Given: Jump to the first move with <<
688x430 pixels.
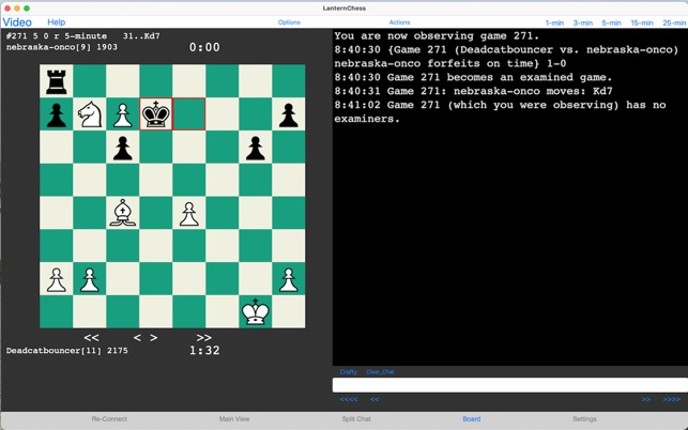Looking at the screenshot, I should tap(91, 337).
